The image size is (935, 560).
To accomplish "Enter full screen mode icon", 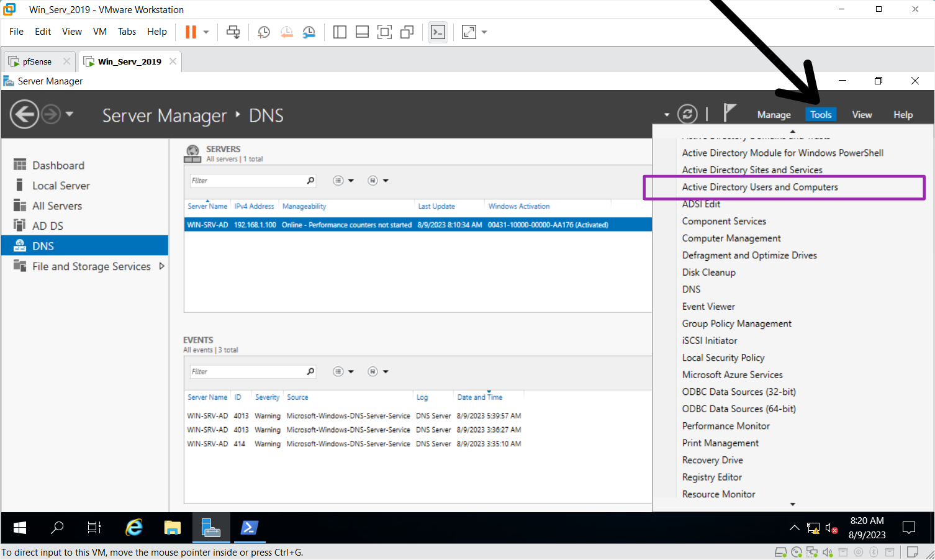I will [384, 32].
